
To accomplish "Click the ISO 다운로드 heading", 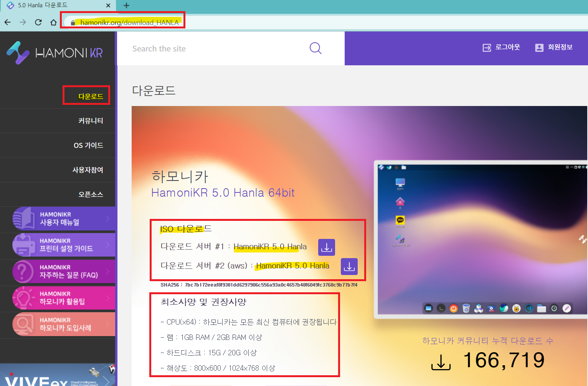I will (x=186, y=229).
